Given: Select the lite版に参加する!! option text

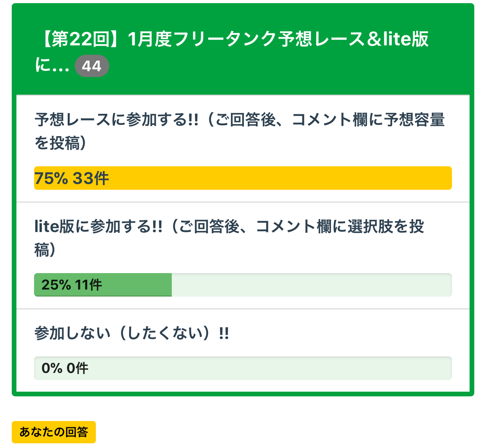Looking at the screenshot, I should pos(98,227).
